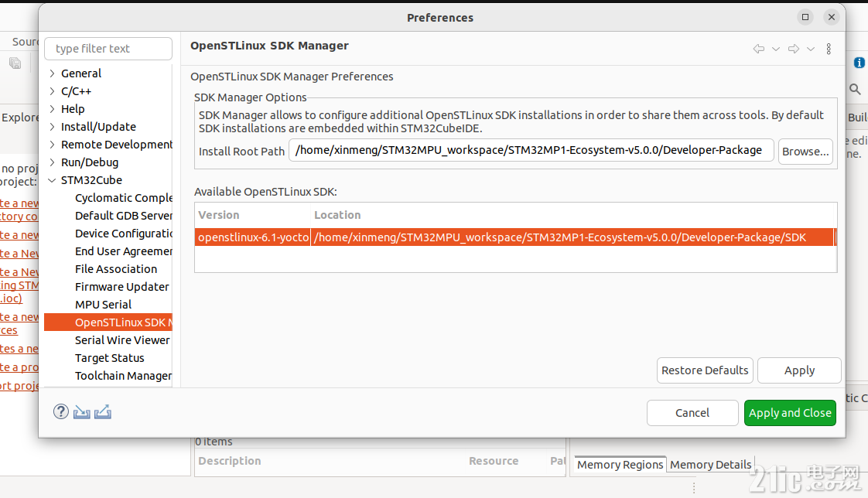Screen dimensions: 868x498
Task: Select Target Status preference page
Action: [x=110, y=357]
